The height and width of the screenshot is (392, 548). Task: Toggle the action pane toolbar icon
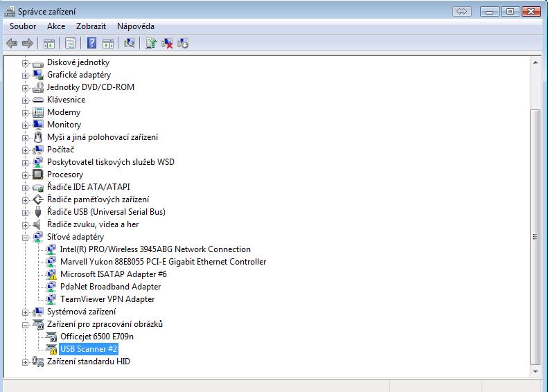click(108, 44)
